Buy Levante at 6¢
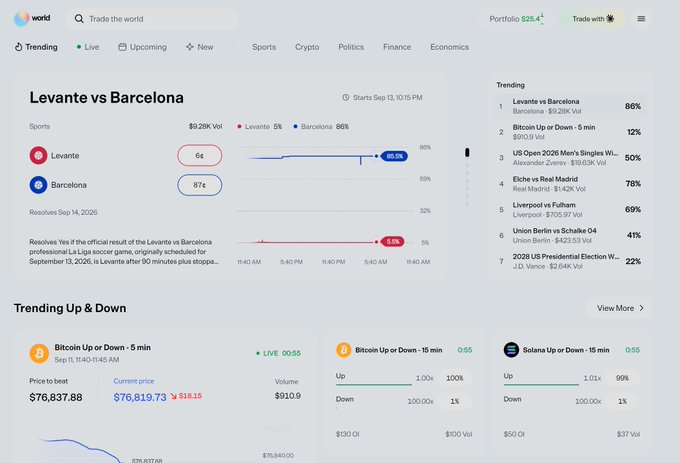The width and height of the screenshot is (680, 463). [x=199, y=156]
